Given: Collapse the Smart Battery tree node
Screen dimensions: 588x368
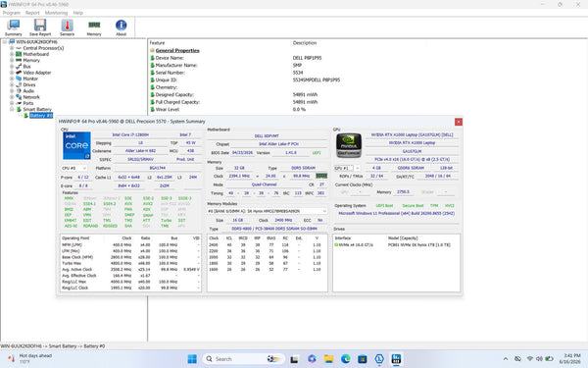Looking at the screenshot, I should click(x=11, y=109).
